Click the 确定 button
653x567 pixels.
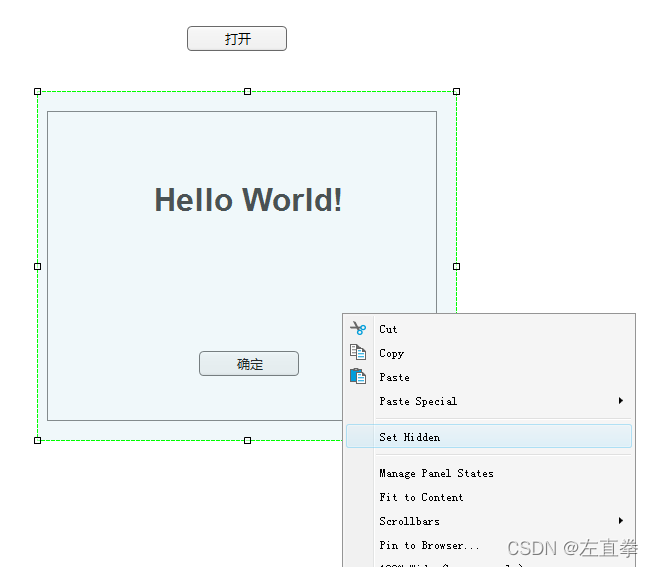click(249, 364)
